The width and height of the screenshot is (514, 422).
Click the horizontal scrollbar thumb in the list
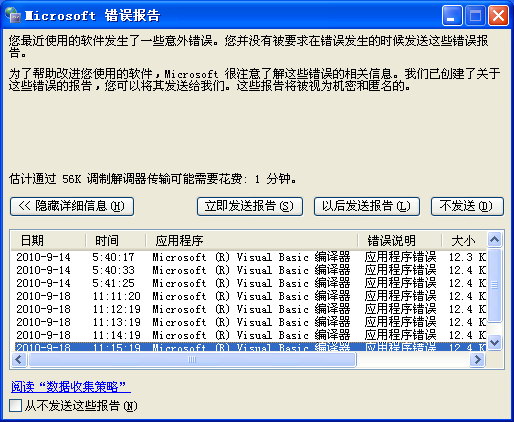(x=192, y=359)
